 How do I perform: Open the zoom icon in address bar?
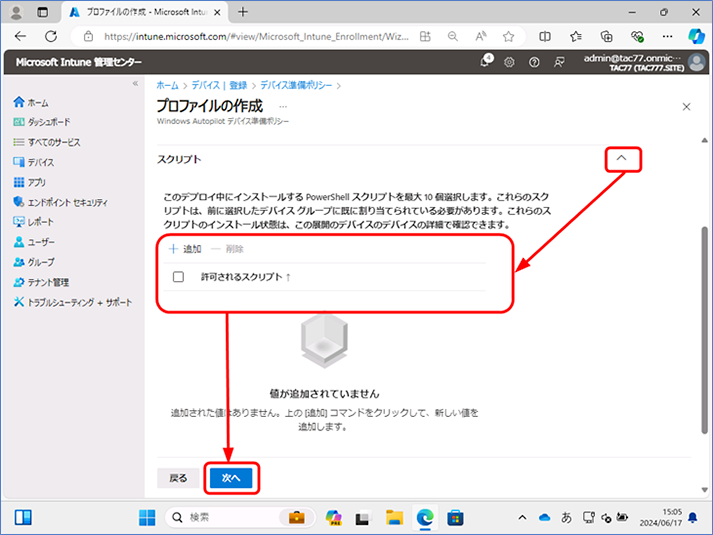tap(453, 37)
